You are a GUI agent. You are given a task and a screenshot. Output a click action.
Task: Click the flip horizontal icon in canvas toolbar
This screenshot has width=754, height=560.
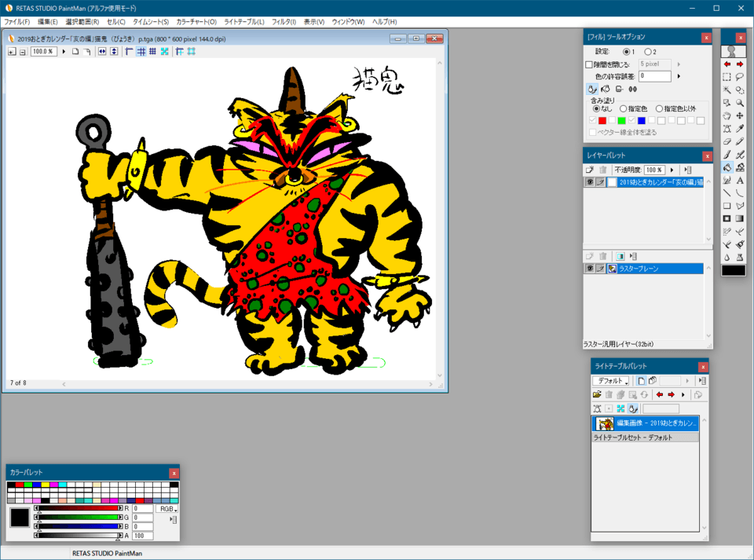click(x=102, y=52)
